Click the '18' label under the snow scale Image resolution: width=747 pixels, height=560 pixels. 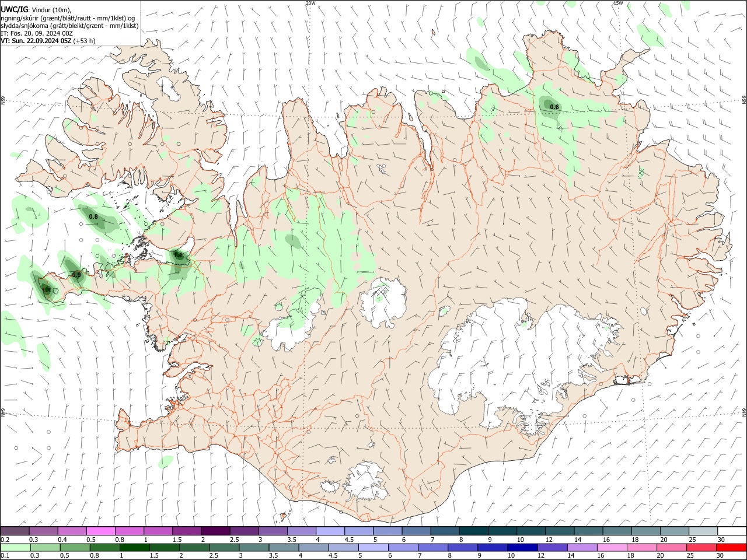[635, 540]
